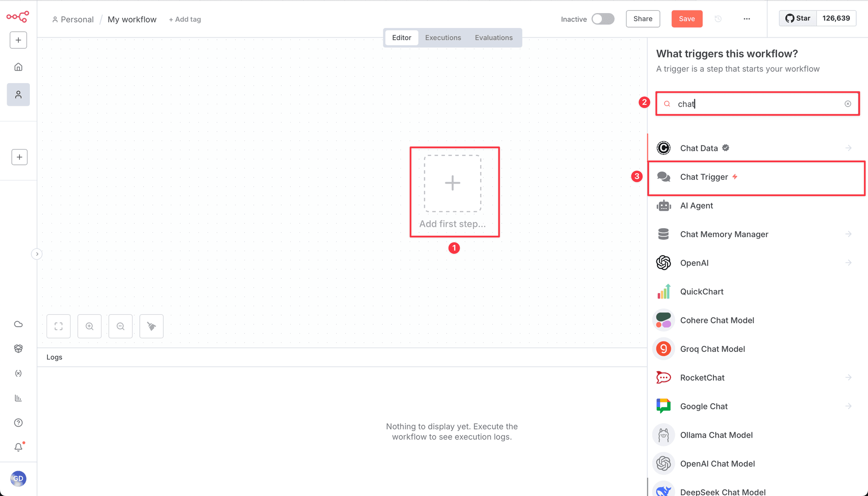
Task: Zoom in on the workflow canvas
Action: [90, 326]
